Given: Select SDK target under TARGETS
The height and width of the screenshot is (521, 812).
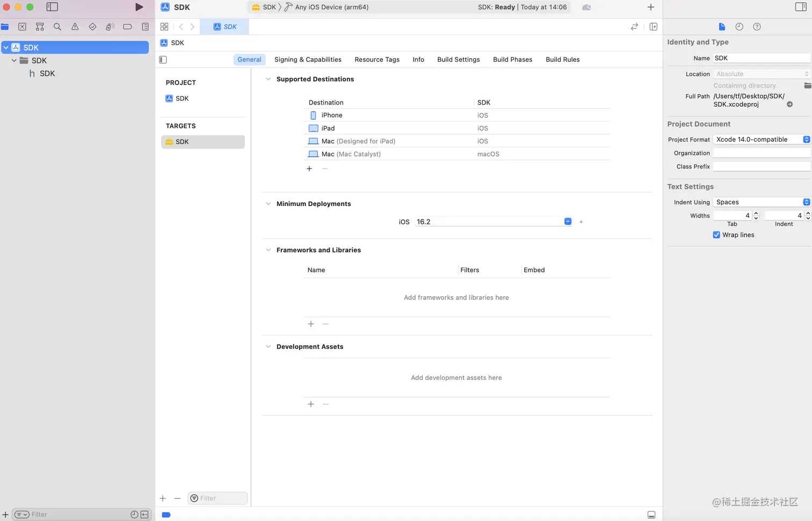Looking at the screenshot, I should 203,142.
